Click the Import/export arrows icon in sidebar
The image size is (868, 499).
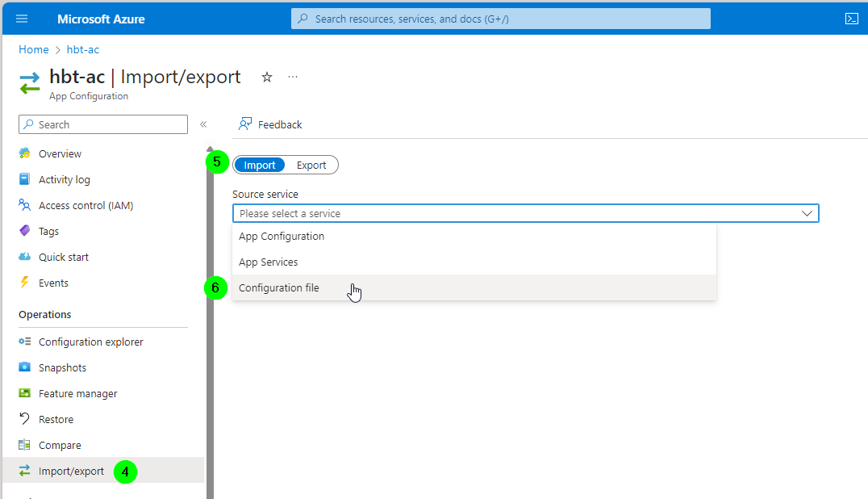click(x=24, y=471)
